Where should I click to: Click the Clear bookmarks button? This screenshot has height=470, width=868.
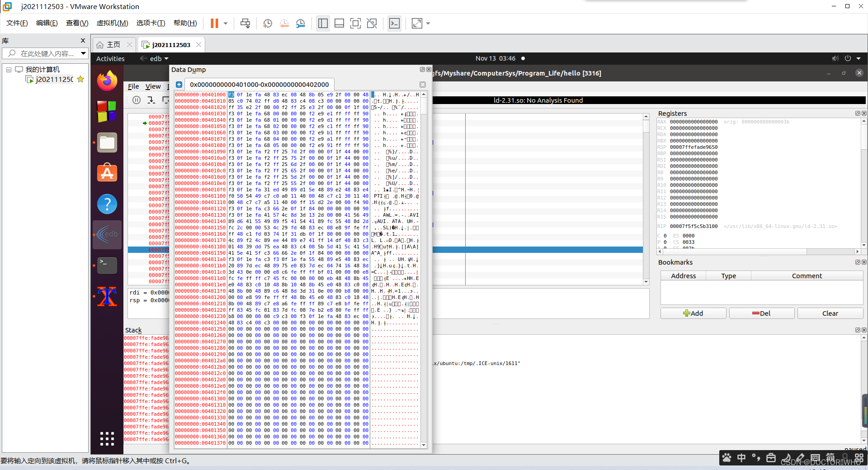click(x=830, y=313)
